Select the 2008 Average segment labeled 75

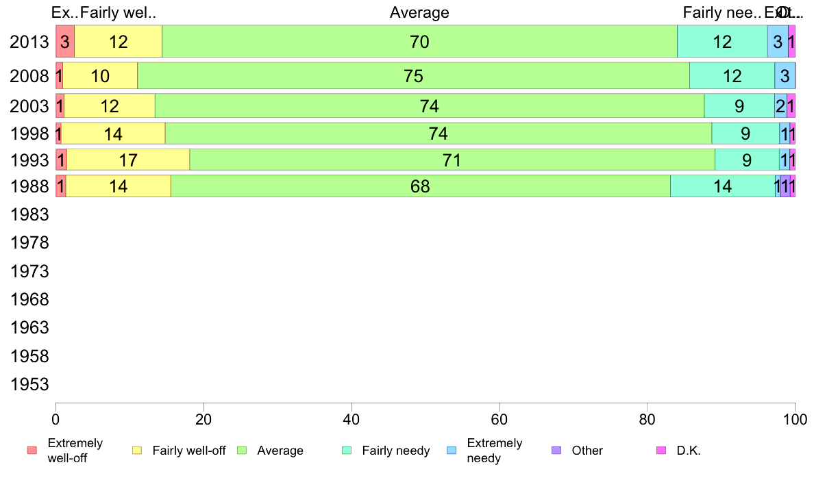413,75
